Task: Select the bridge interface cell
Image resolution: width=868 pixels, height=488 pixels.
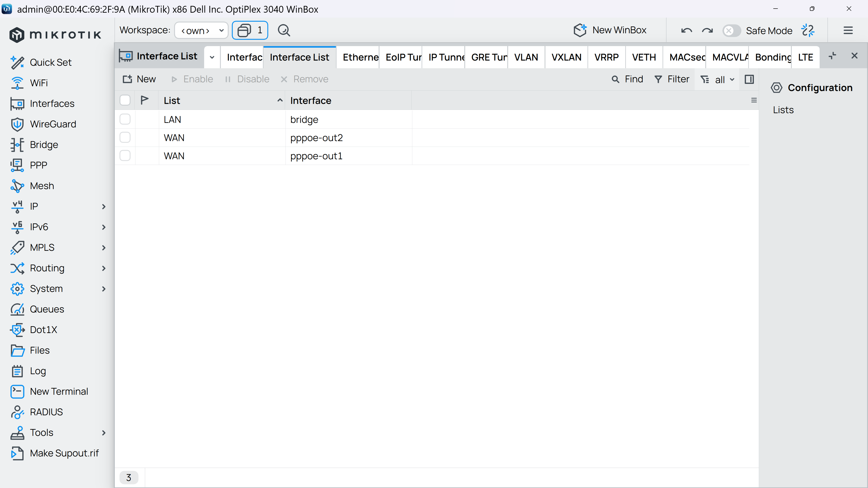Action: (348, 119)
